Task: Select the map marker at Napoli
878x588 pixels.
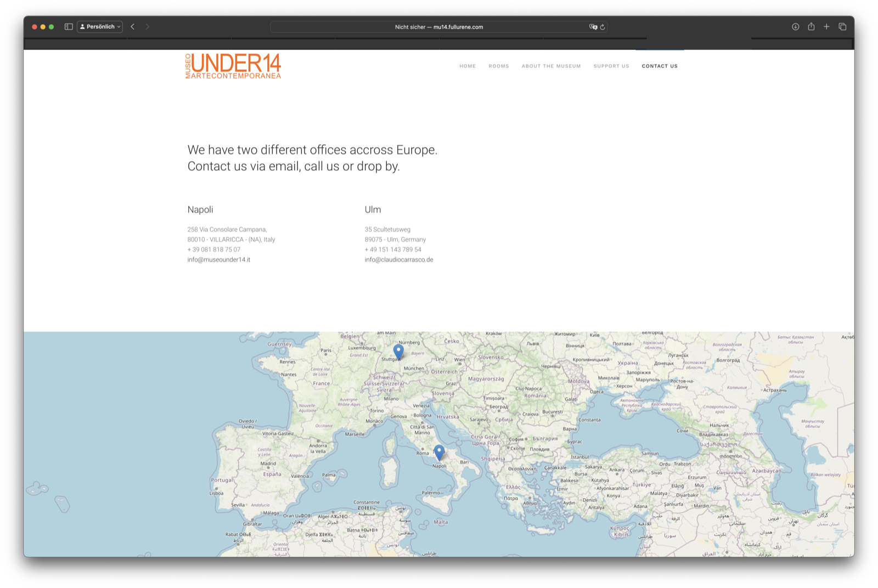Action: coord(439,452)
